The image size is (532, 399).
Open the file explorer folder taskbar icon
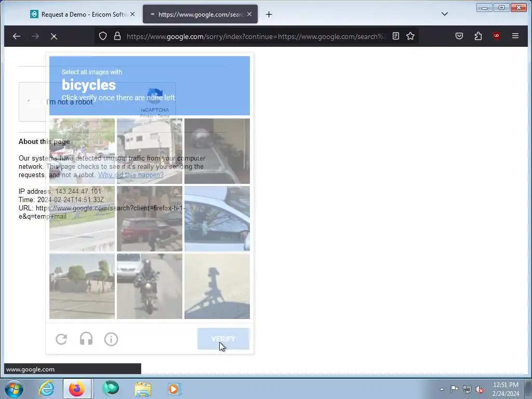coord(143,389)
